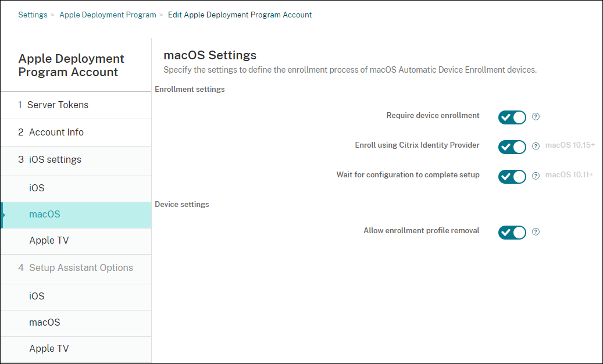Viewport: 603px width, 364px height.
Task: Disable Enroll using Citrix Identity Provider
Action: [x=512, y=147]
